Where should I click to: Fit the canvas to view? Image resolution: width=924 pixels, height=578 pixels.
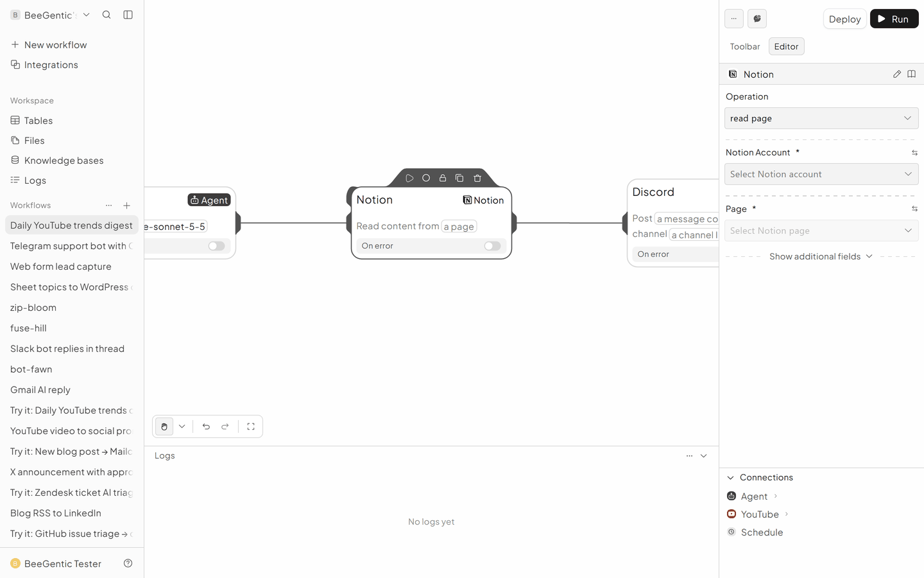click(251, 426)
